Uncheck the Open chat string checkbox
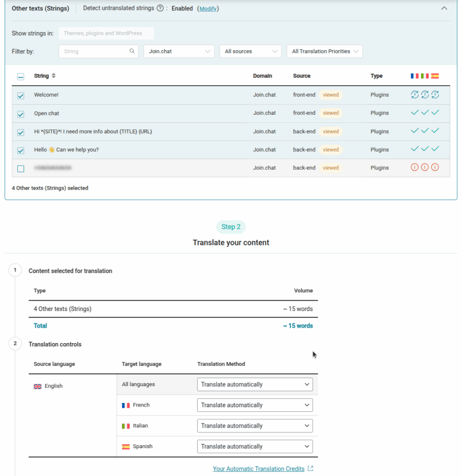Image resolution: width=462 pixels, height=476 pixels. point(20,114)
